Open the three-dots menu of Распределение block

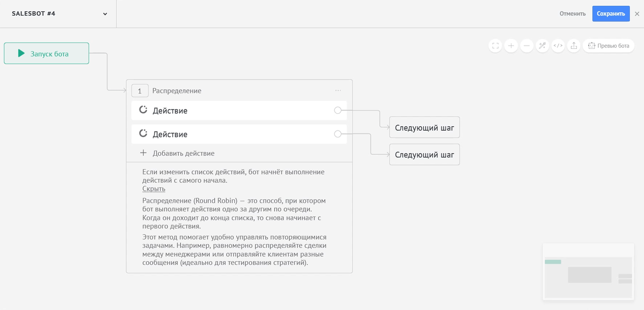pos(338,91)
